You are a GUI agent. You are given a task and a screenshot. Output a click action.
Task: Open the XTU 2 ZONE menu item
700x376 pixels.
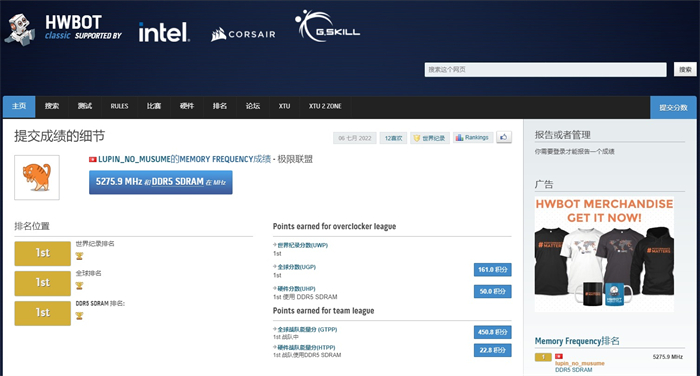(325, 106)
